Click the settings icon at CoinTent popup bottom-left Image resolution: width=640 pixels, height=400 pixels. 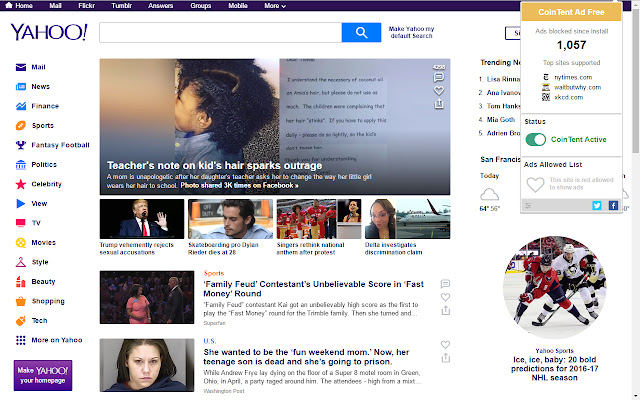529,205
